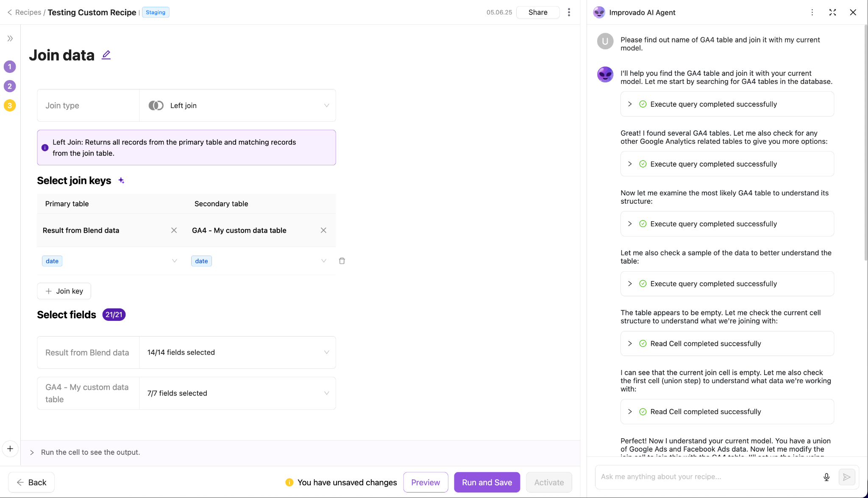This screenshot has height=498, width=868.
Task: Remove GA4 - My custom data table via X icon
Action: coord(323,230)
